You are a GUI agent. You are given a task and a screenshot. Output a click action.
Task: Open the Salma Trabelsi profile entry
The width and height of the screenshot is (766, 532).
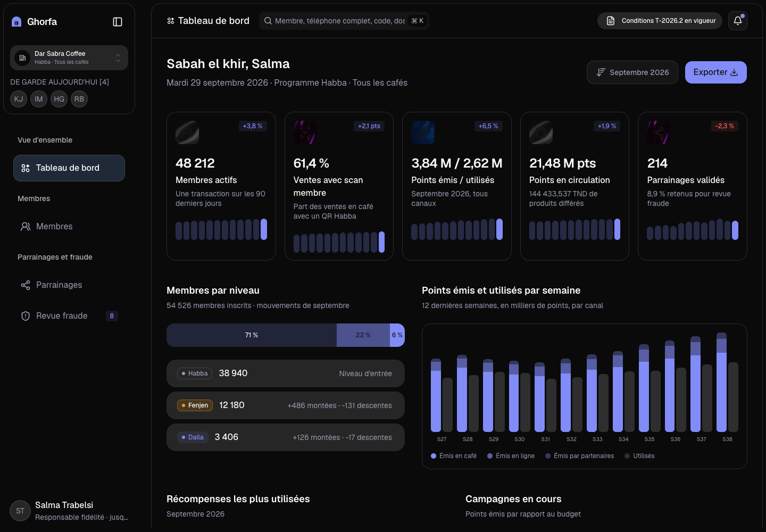(69, 511)
